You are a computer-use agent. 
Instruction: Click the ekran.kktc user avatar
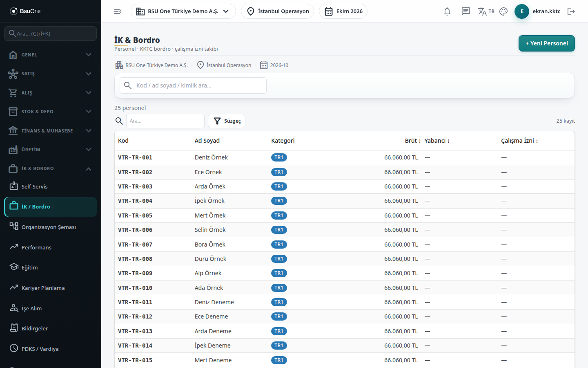(522, 11)
